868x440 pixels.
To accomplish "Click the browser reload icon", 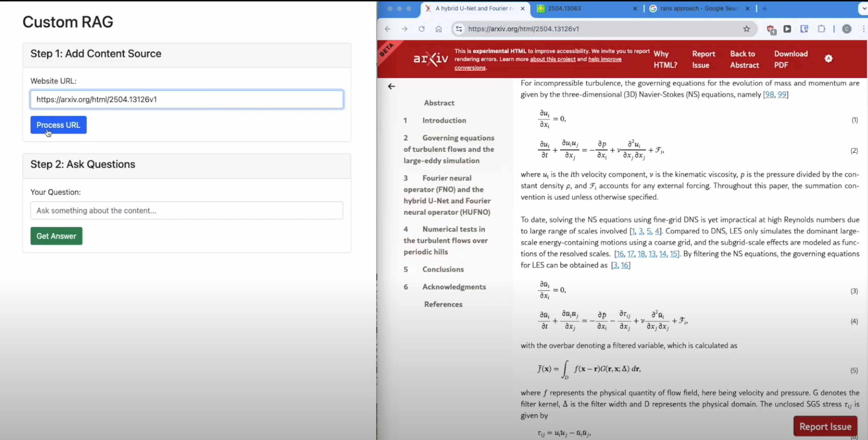I will (421, 29).
